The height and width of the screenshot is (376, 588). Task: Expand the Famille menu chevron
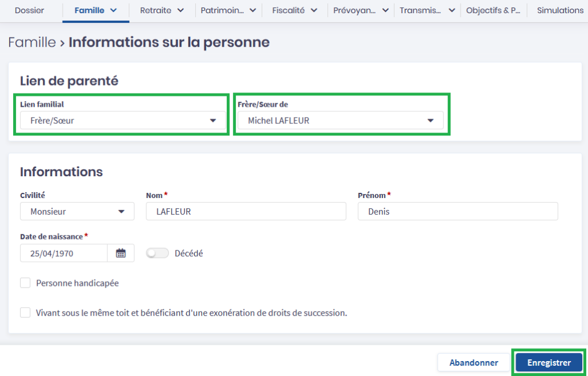pyautogui.click(x=113, y=10)
